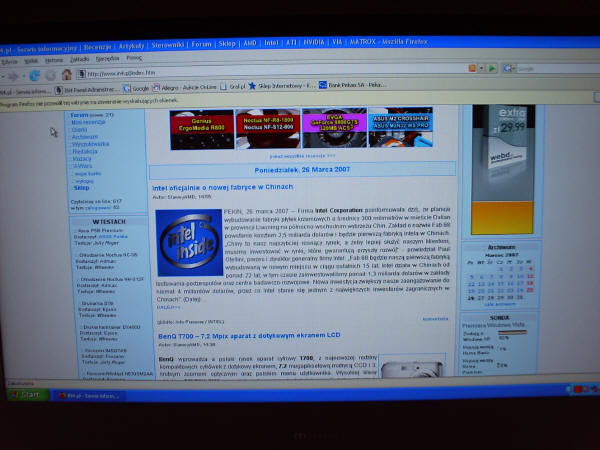Click the Firefox reload button
This screenshot has width=600, height=450.
[34, 75]
